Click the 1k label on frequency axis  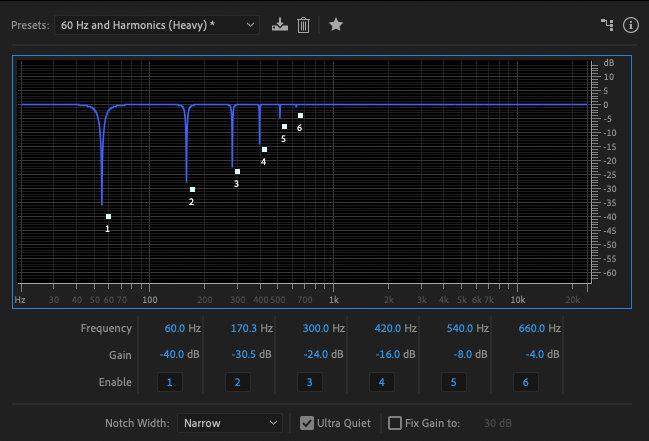coord(334,300)
